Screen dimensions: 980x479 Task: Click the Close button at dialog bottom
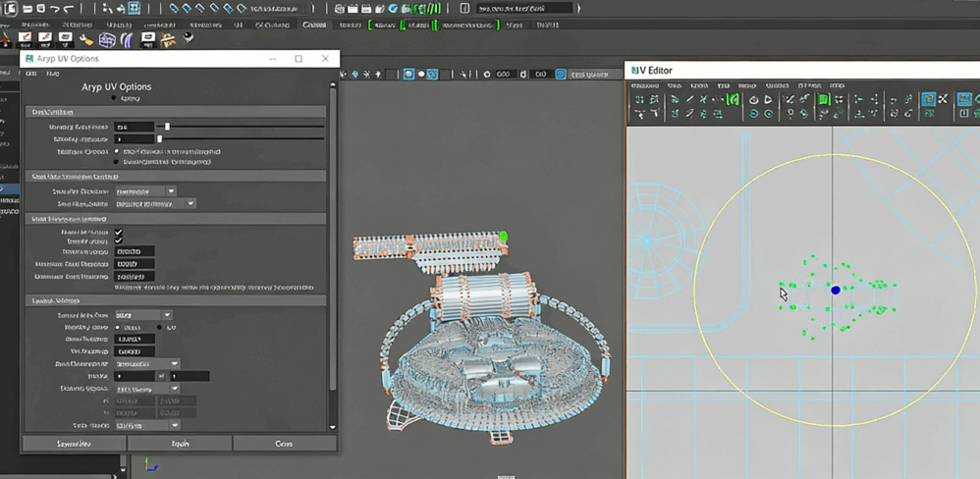[x=284, y=444]
